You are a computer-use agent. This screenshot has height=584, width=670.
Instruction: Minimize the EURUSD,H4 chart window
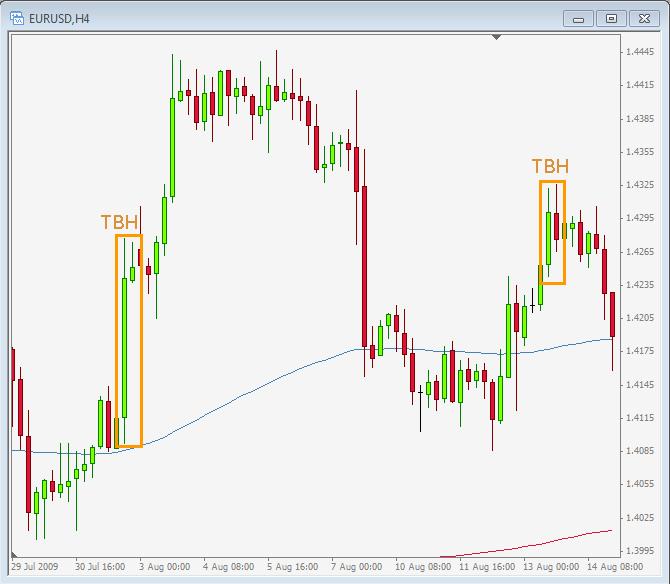578,19
